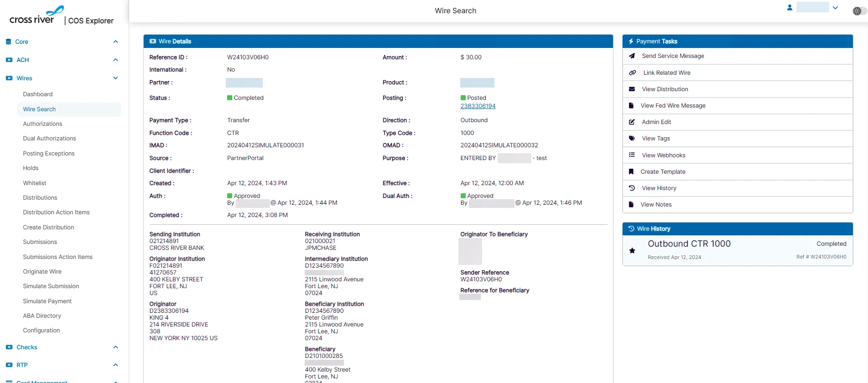Select Wire Search menu item
The width and height of the screenshot is (868, 383).
pyautogui.click(x=68, y=109)
